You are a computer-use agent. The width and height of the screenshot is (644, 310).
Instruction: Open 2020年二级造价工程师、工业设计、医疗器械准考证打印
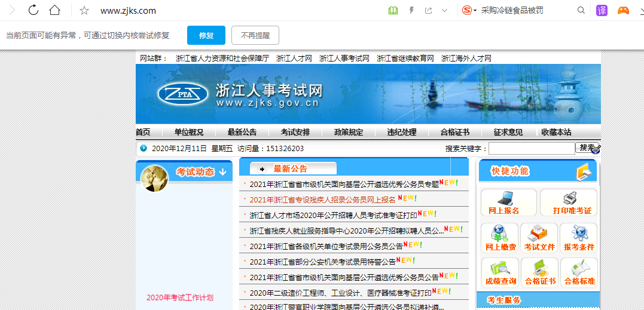coord(340,293)
